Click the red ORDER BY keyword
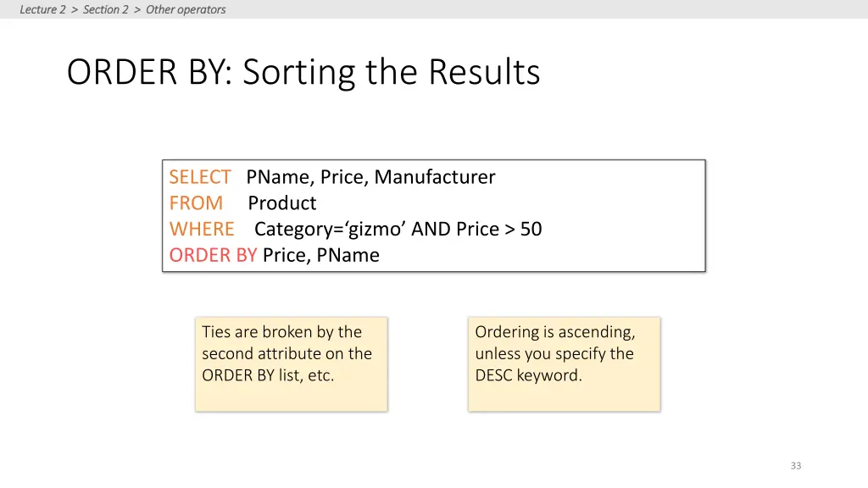 (213, 255)
